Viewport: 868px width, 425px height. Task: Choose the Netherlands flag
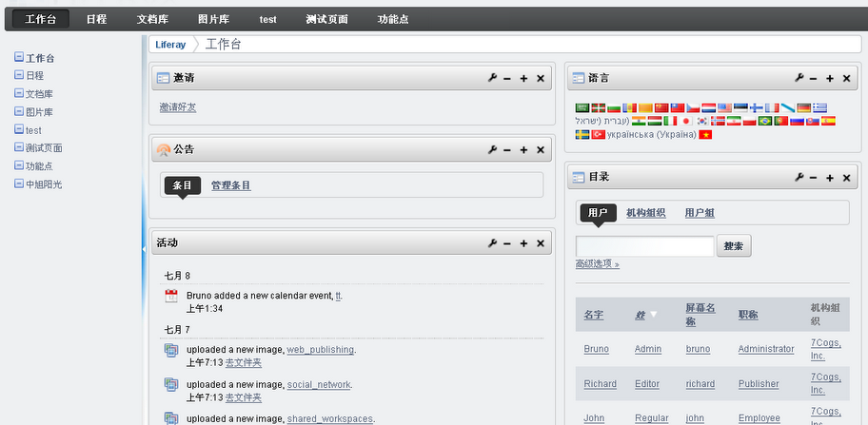(708, 107)
